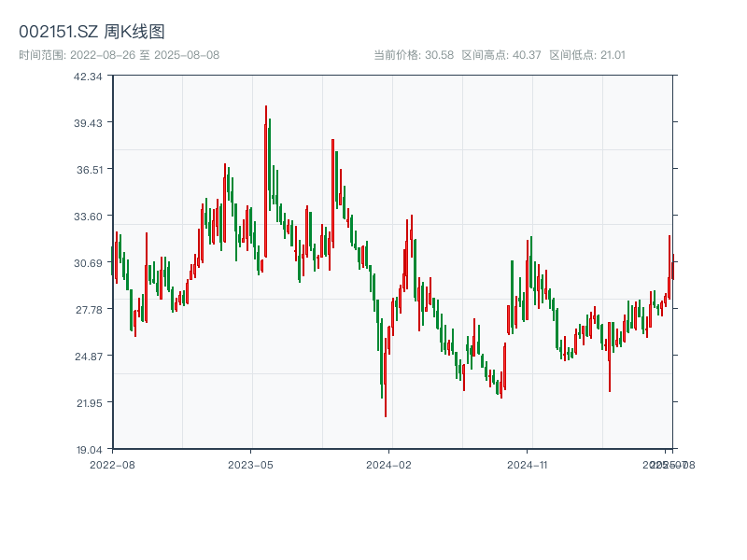
Task: Click x-axis label 2024-11
Action: tap(527, 465)
